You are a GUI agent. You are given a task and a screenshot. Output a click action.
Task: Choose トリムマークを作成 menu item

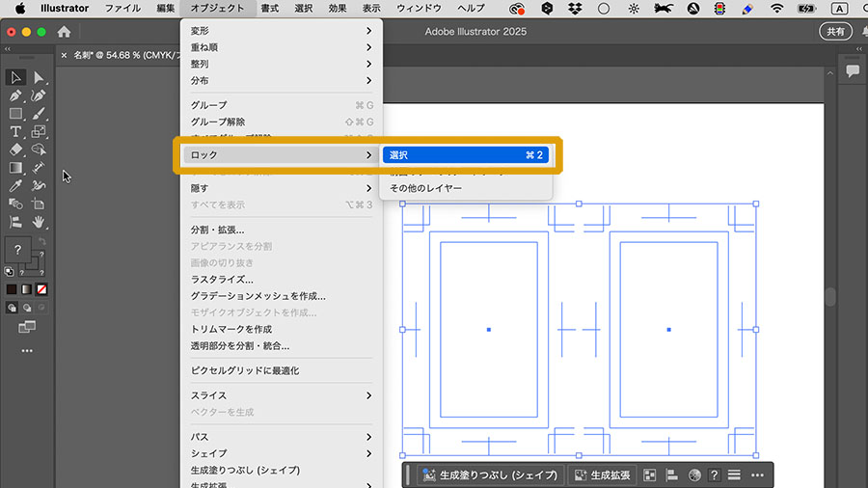[282, 329]
